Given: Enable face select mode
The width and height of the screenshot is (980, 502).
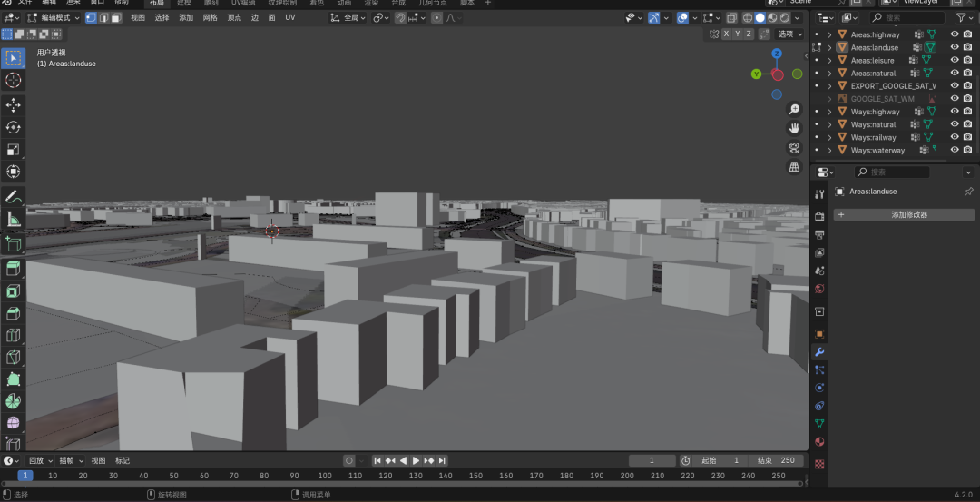Looking at the screenshot, I should (x=116, y=17).
